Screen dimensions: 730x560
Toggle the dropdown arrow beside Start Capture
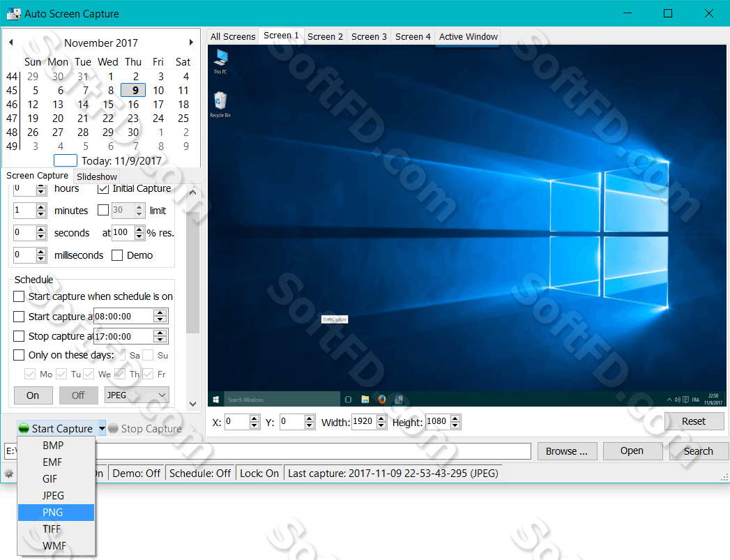point(102,428)
